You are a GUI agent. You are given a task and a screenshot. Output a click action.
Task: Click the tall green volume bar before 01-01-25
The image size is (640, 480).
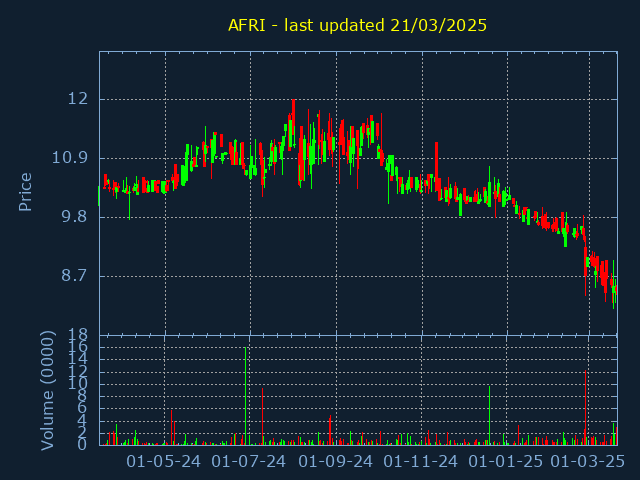tap(489, 415)
